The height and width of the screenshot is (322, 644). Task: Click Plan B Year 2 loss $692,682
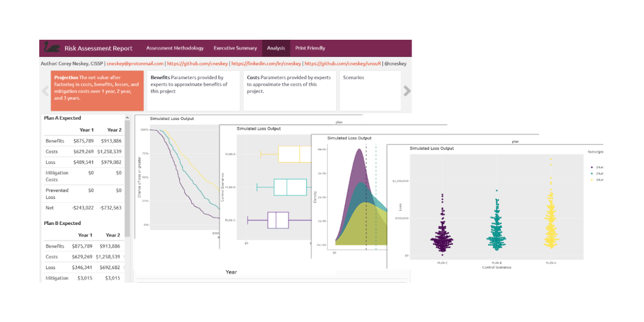[x=110, y=267]
